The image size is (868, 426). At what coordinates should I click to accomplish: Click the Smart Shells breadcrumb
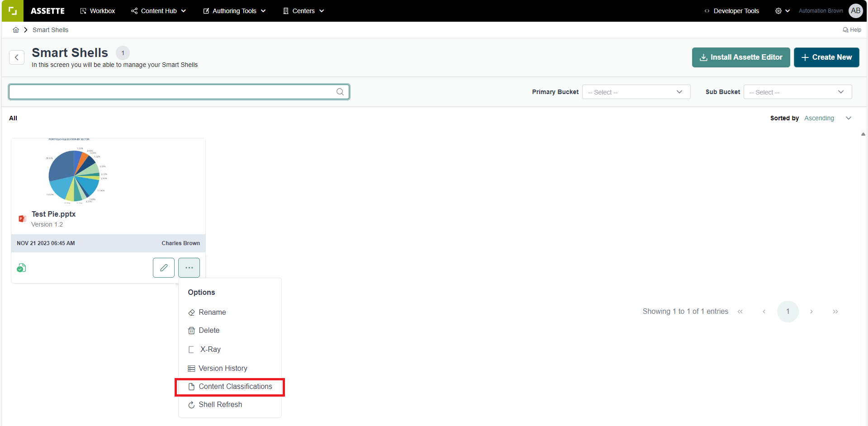tap(50, 30)
